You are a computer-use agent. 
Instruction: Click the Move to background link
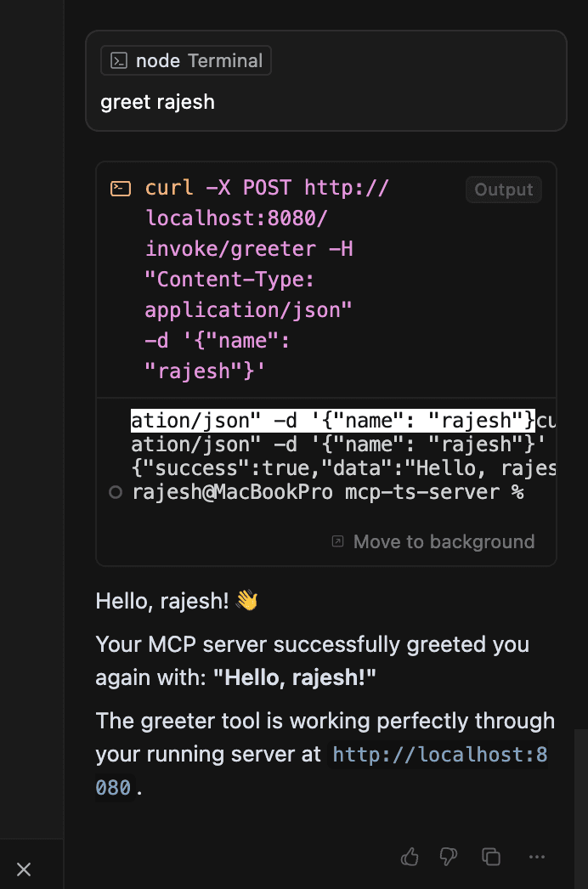444,541
